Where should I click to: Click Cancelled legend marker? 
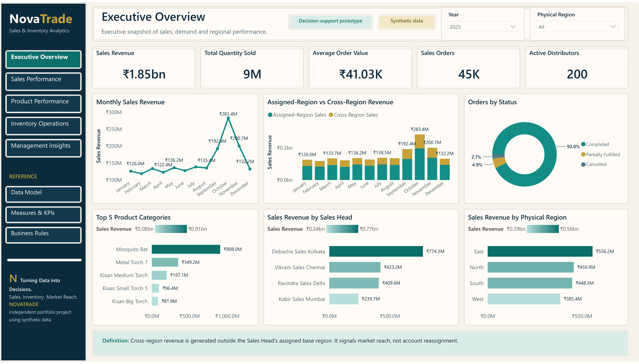tap(583, 165)
